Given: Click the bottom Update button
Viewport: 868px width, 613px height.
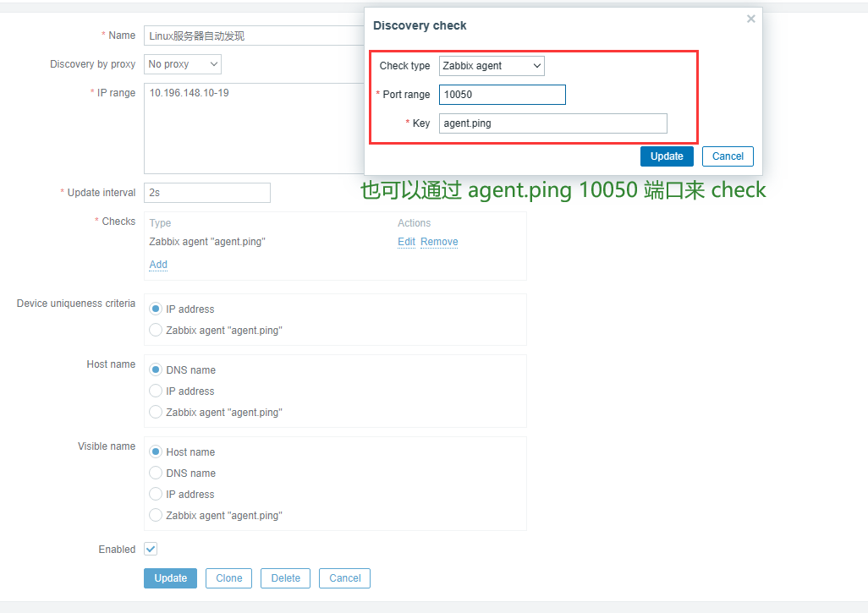Looking at the screenshot, I should (x=171, y=578).
